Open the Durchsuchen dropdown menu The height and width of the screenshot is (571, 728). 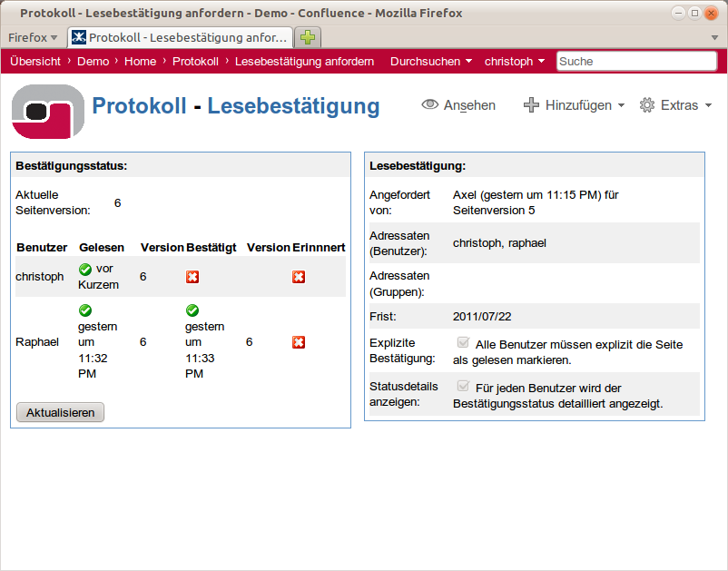[430, 62]
